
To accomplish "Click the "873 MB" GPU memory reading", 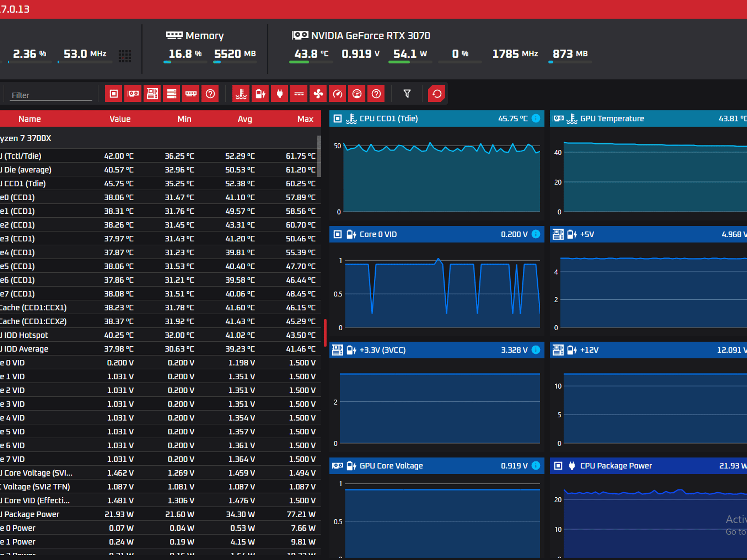I will (570, 54).
